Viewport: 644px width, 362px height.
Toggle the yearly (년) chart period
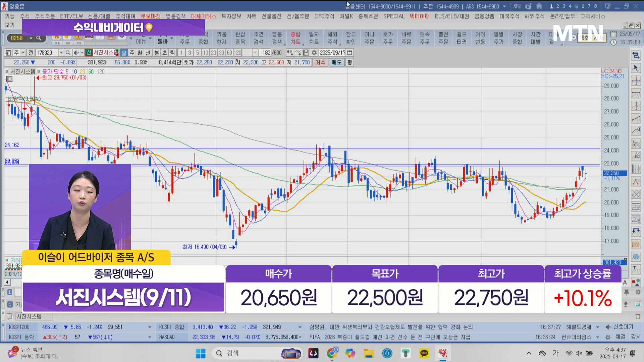[148, 53]
